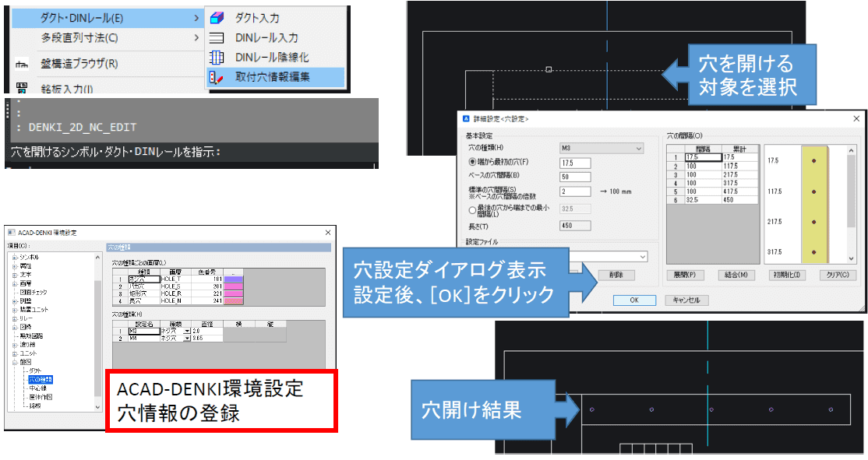Click the 結合(M) button

(x=736, y=275)
